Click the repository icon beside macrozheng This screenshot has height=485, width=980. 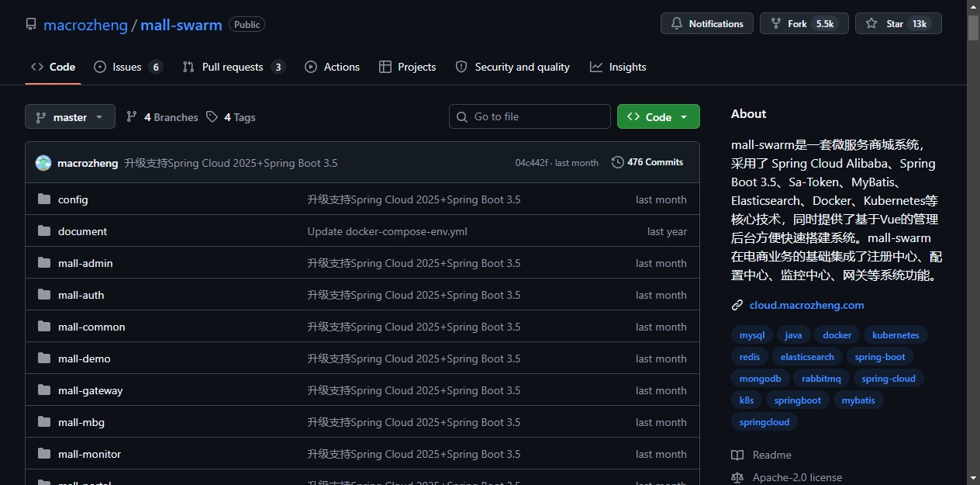(31, 24)
